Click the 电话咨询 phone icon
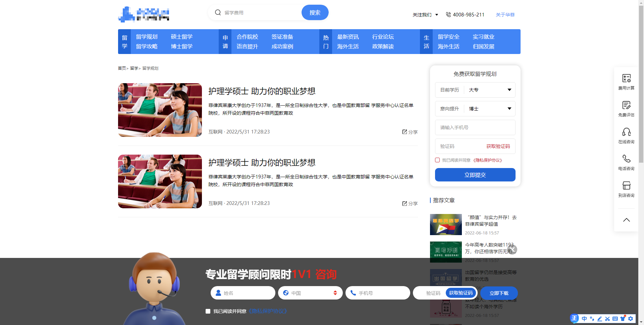Viewport: 644px width, 325px height. pos(626,159)
